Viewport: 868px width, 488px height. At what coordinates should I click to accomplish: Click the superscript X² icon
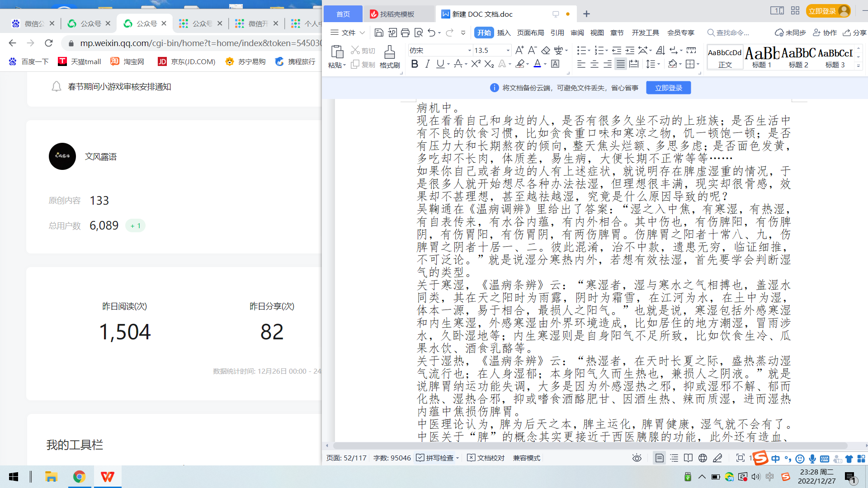click(476, 64)
